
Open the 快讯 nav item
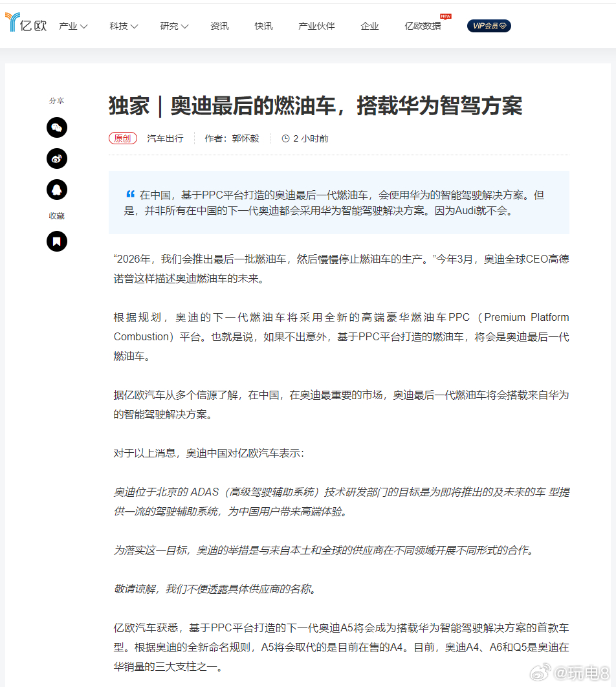click(x=264, y=27)
